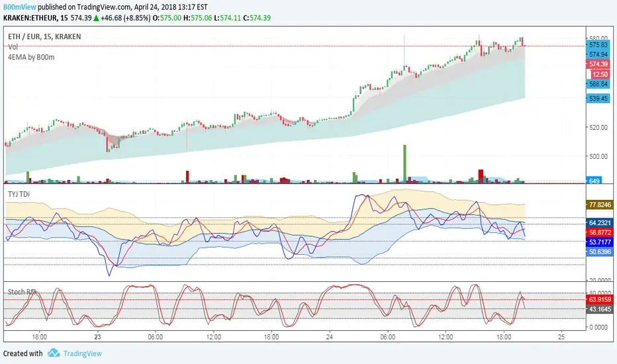617x364 pixels.
Task: Select the 566.84 EMA price label
Action: (x=598, y=84)
